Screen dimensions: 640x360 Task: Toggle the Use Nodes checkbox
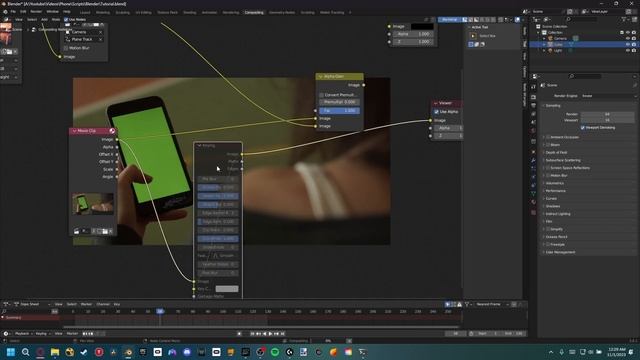[66, 19]
